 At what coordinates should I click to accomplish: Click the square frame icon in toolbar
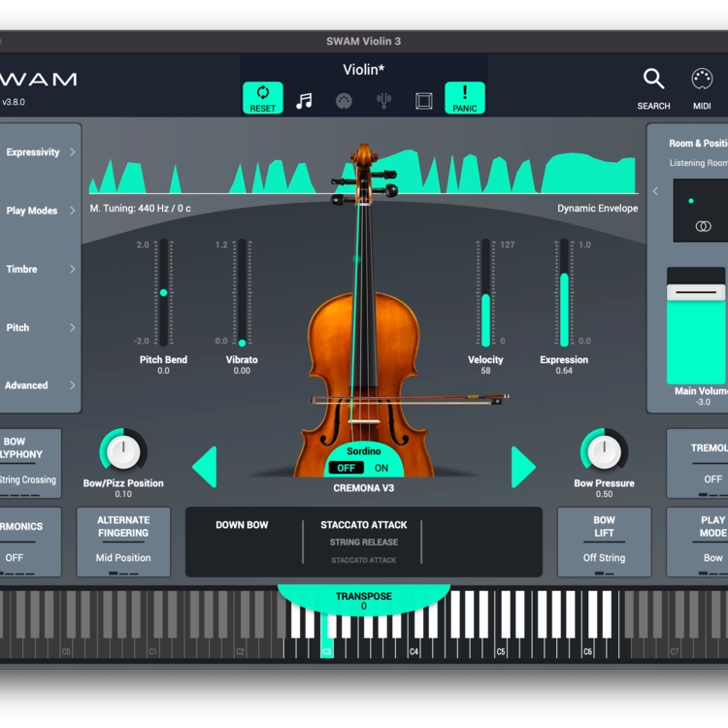pyautogui.click(x=424, y=101)
